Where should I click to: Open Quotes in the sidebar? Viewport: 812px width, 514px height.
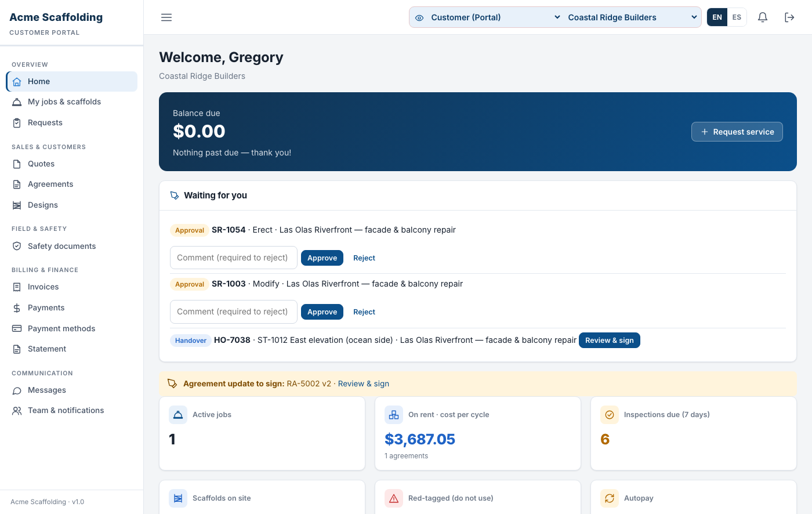coord(72,164)
